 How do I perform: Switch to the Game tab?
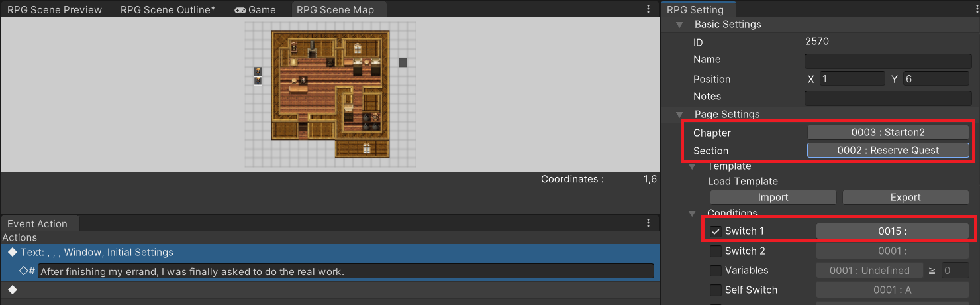tap(256, 10)
